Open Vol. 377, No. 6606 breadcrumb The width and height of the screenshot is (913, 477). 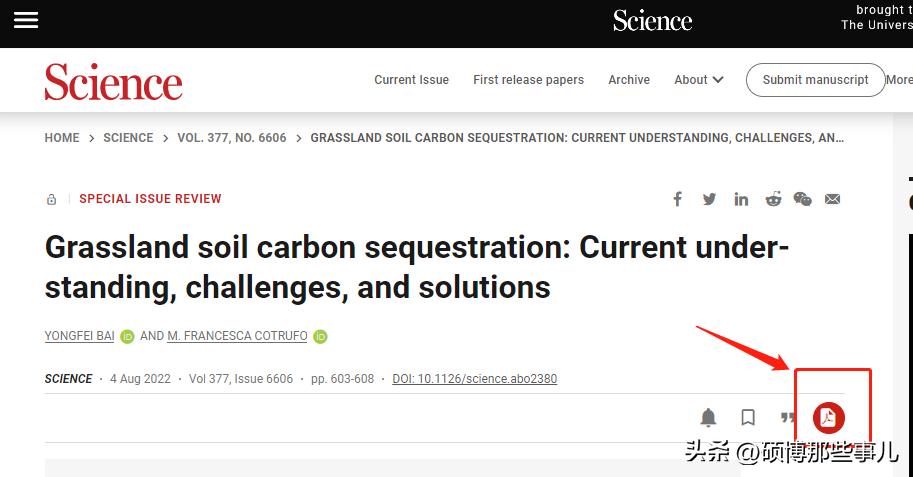click(232, 138)
